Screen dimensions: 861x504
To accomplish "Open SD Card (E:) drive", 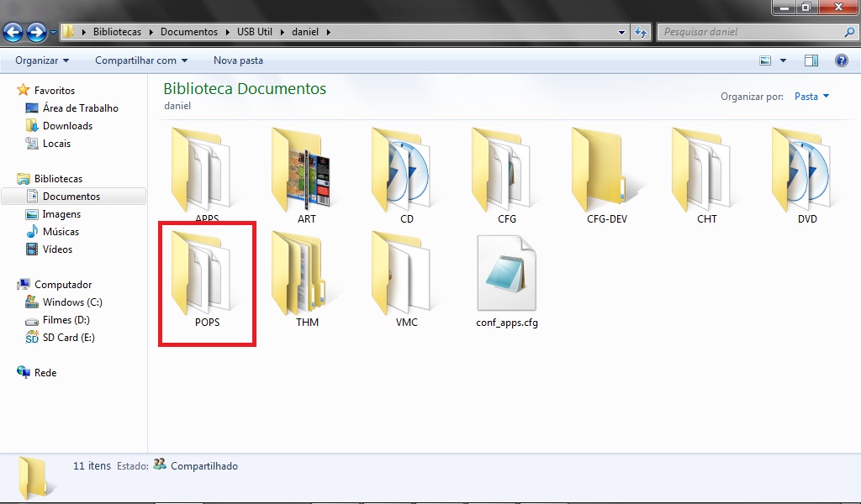I will [68, 338].
